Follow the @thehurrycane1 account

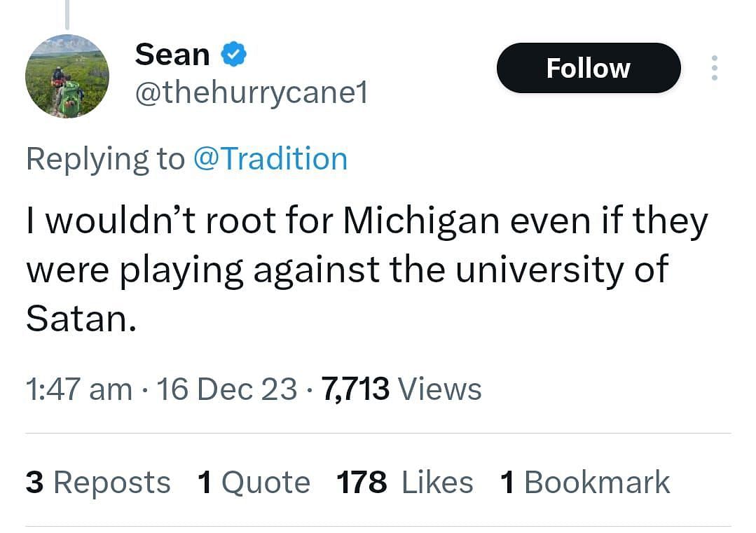click(x=588, y=68)
